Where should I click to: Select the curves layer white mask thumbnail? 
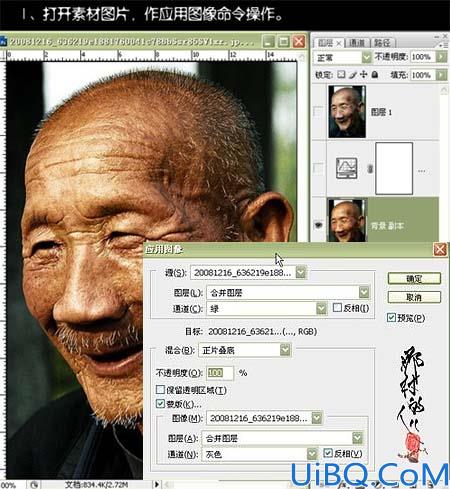coord(394,168)
